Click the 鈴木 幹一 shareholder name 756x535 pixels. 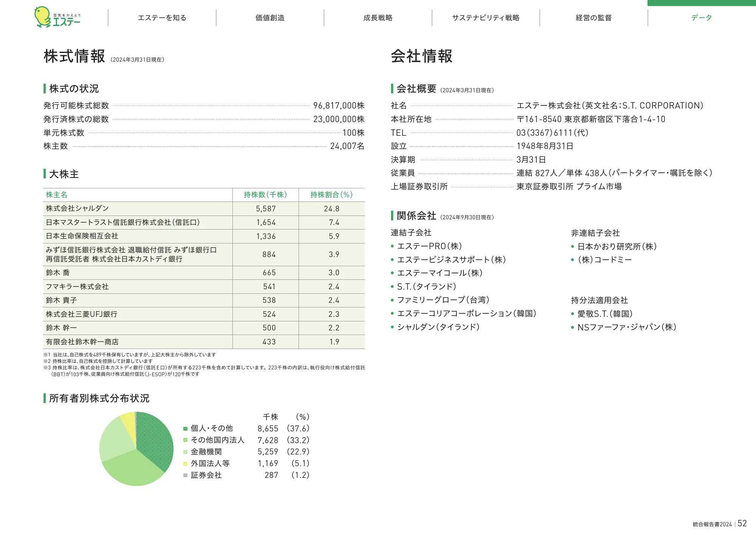coord(61,328)
